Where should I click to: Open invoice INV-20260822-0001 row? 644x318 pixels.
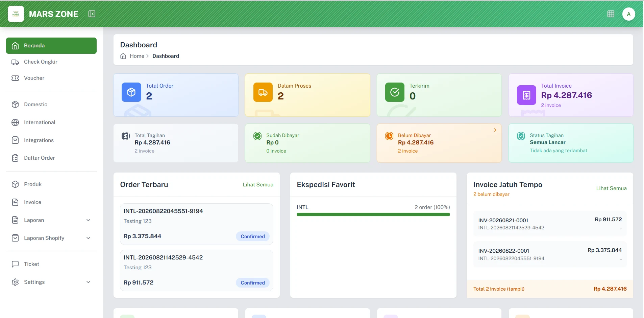pyautogui.click(x=550, y=254)
